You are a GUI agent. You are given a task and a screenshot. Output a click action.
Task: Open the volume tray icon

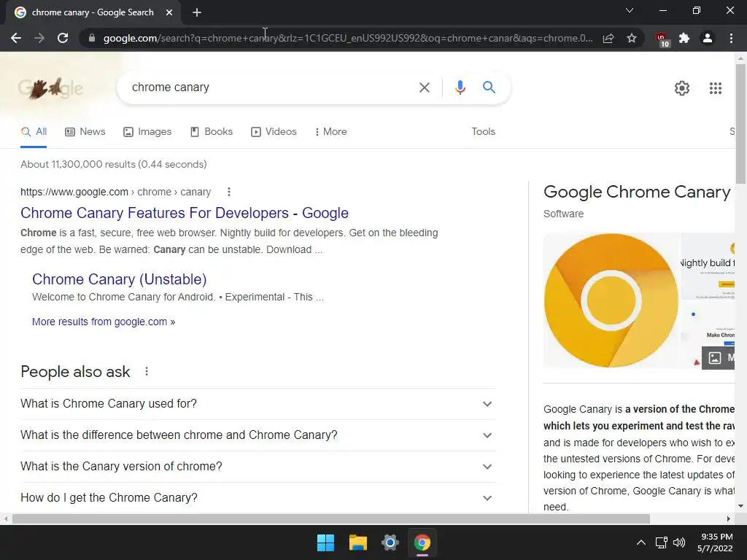coord(679,542)
